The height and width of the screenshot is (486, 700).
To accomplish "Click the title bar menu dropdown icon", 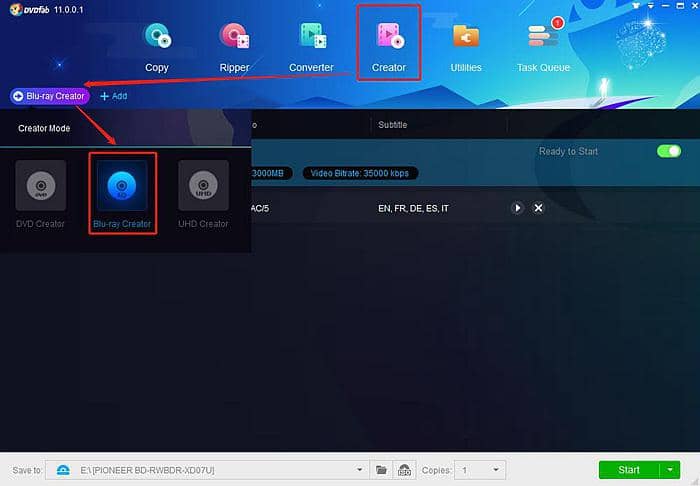I will [651, 6].
